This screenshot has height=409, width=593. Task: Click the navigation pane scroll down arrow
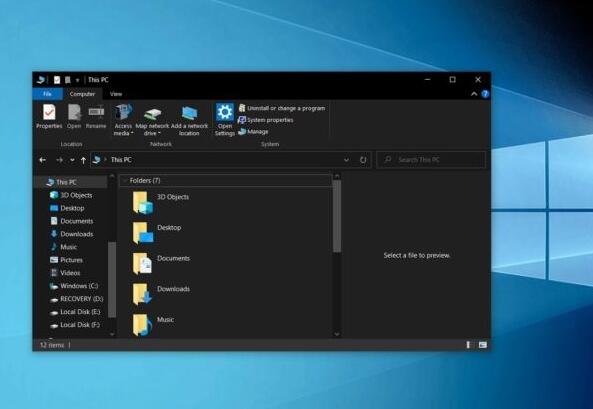112,334
